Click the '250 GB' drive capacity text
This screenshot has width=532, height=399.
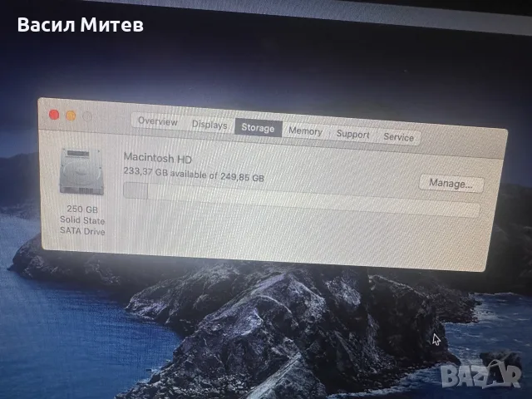tap(82, 209)
